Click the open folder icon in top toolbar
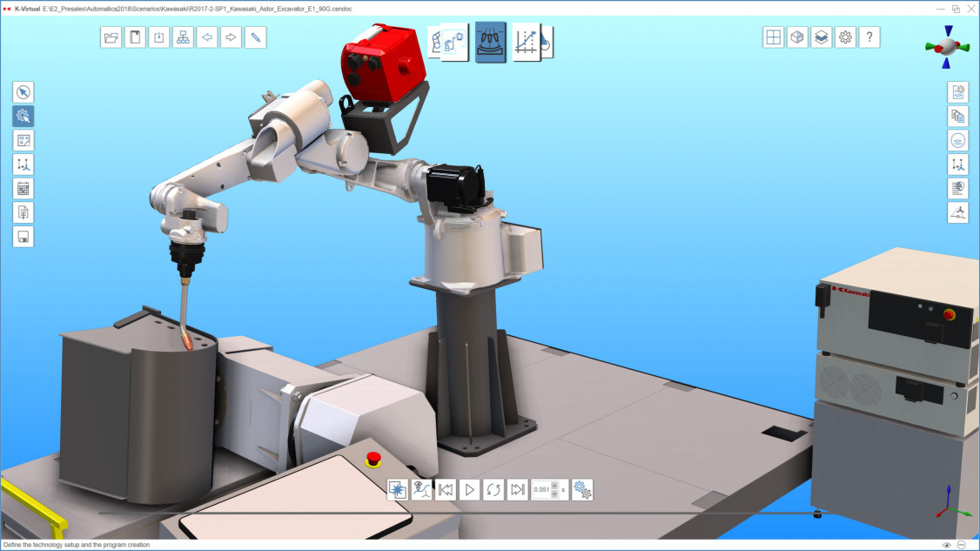Image resolution: width=980 pixels, height=551 pixels. point(111,37)
